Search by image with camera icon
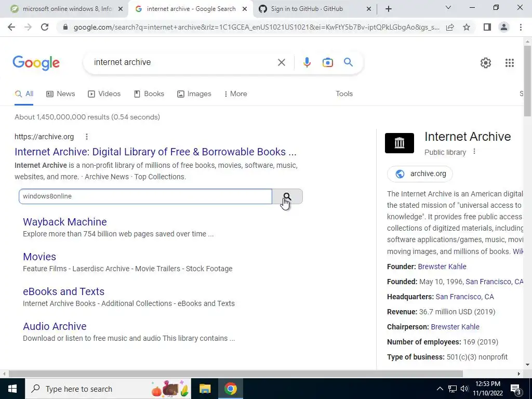 click(327, 62)
